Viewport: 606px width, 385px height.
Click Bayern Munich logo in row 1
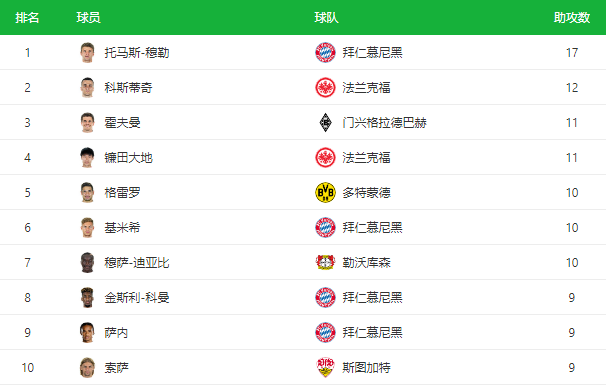(x=325, y=53)
